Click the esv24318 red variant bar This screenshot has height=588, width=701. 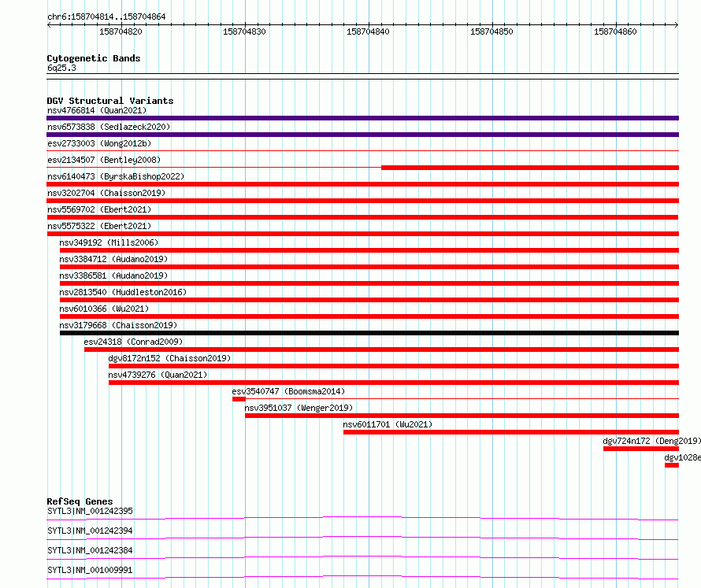coord(381,349)
